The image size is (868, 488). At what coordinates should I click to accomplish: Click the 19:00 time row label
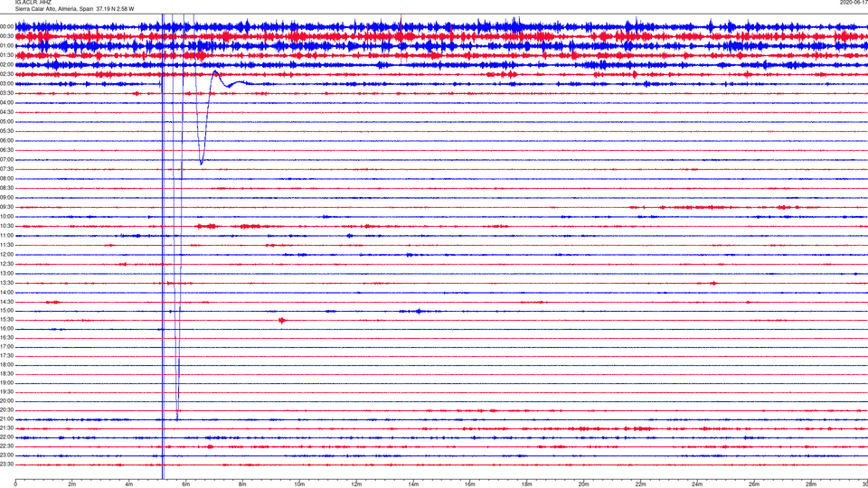coord(6,383)
